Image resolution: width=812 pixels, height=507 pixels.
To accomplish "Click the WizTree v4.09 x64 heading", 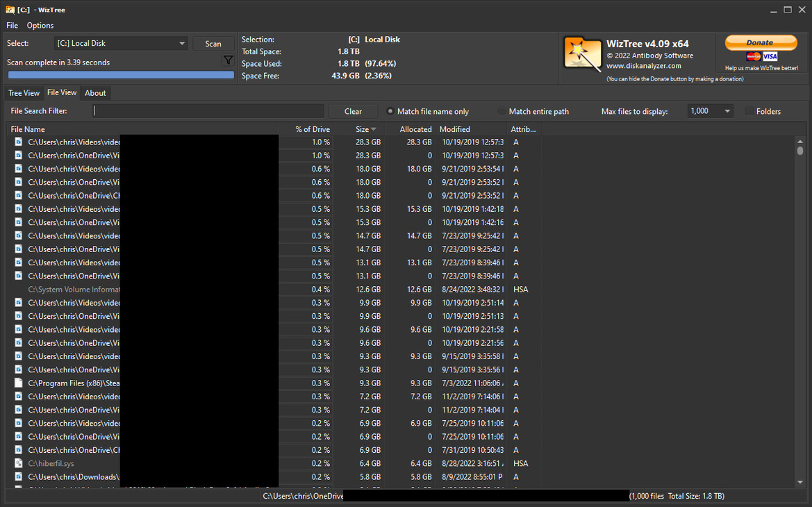I will click(x=647, y=44).
